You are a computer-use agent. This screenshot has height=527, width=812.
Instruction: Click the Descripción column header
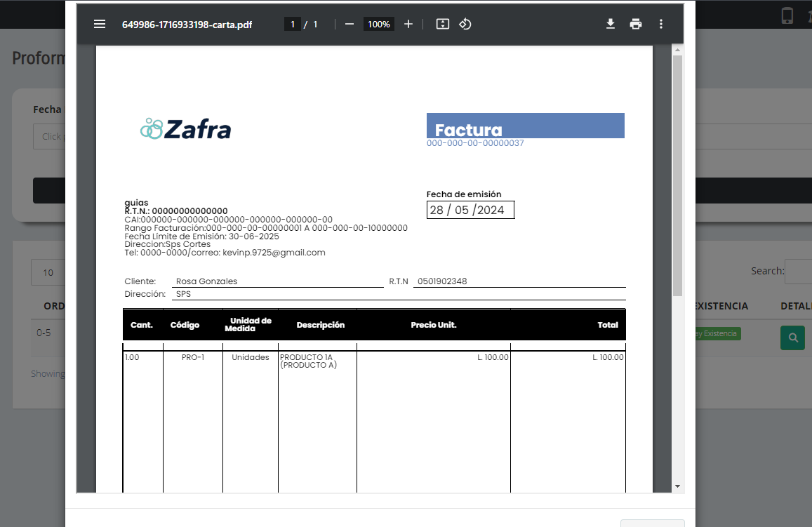[321, 325]
